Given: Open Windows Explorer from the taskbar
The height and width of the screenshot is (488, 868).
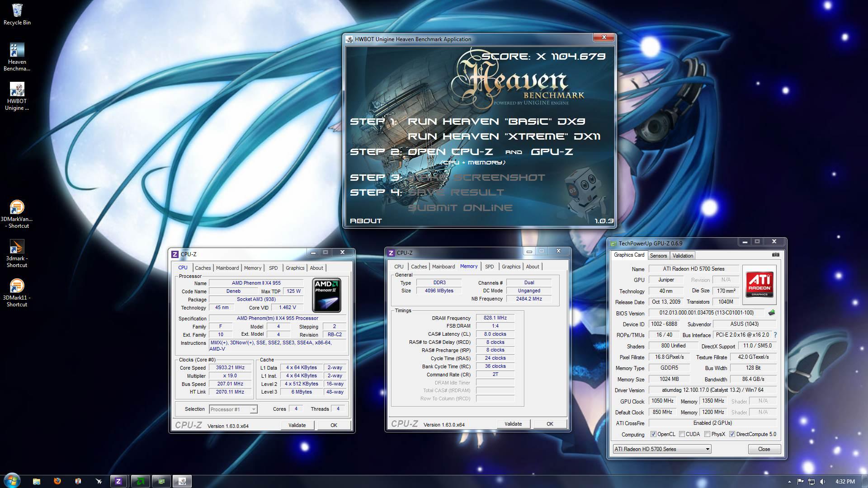Looking at the screenshot, I should coord(37,481).
